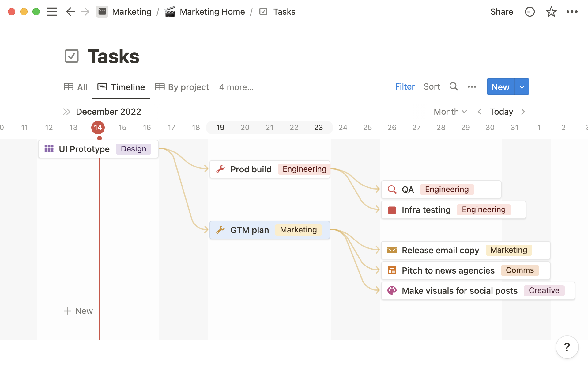Expand the New button dropdown arrow
588x368 pixels.
(x=522, y=86)
